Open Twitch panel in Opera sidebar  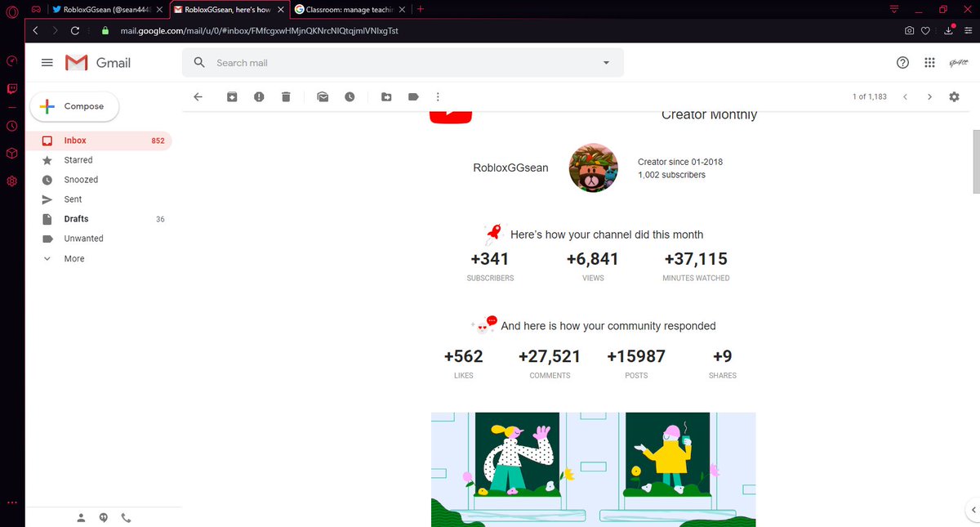pyautogui.click(x=11, y=88)
